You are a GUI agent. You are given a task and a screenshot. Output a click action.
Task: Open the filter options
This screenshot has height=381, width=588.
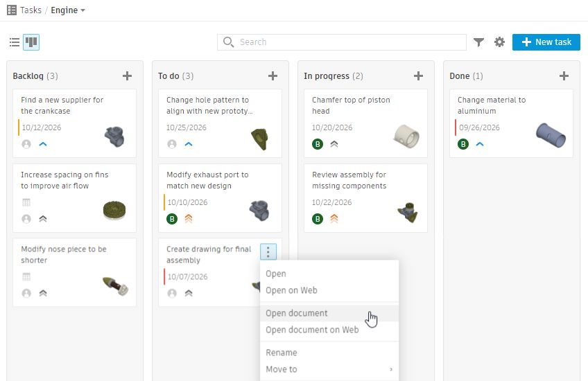(x=478, y=42)
